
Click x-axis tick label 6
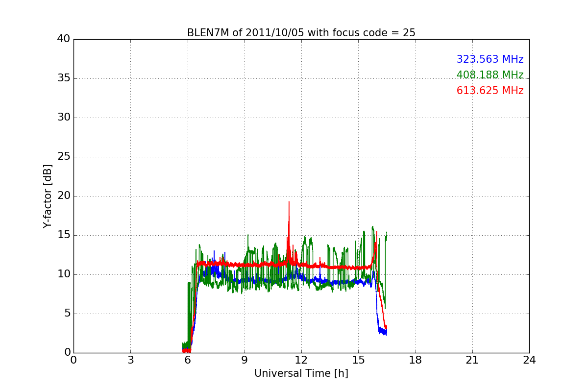[188, 360]
